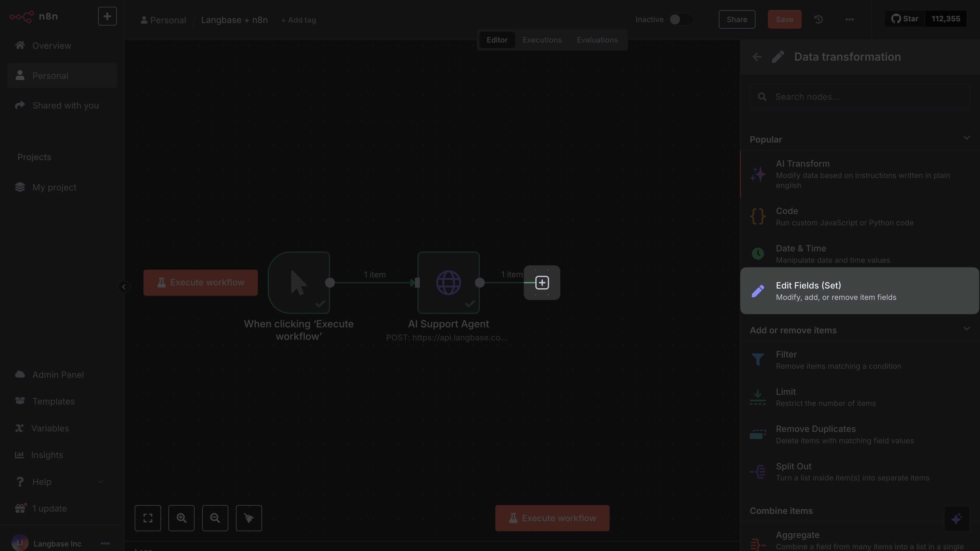Image resolution: width=980 pixels, height=551 pixels.
Task: Select the Filter node
Action: click(860, 360)
